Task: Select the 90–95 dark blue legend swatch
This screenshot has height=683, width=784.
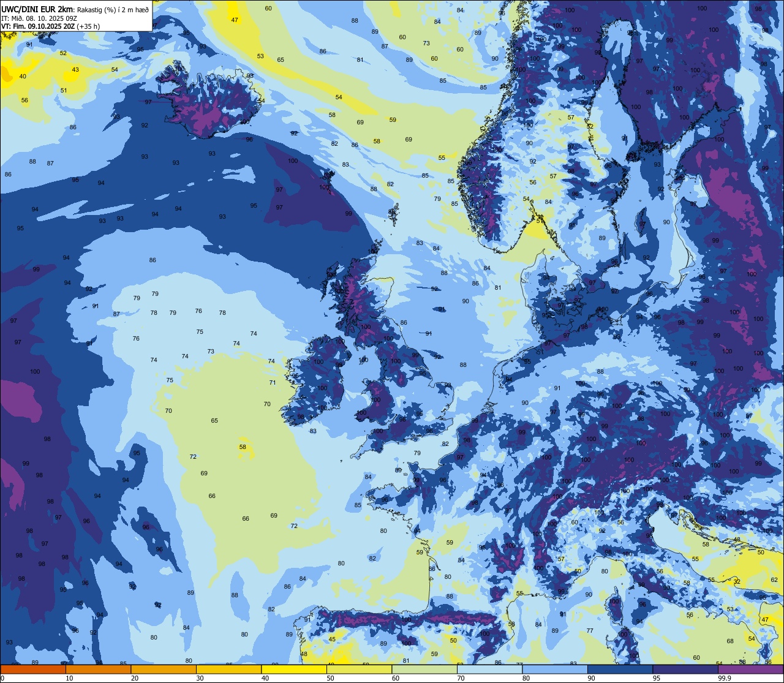Action: point(620,670)
